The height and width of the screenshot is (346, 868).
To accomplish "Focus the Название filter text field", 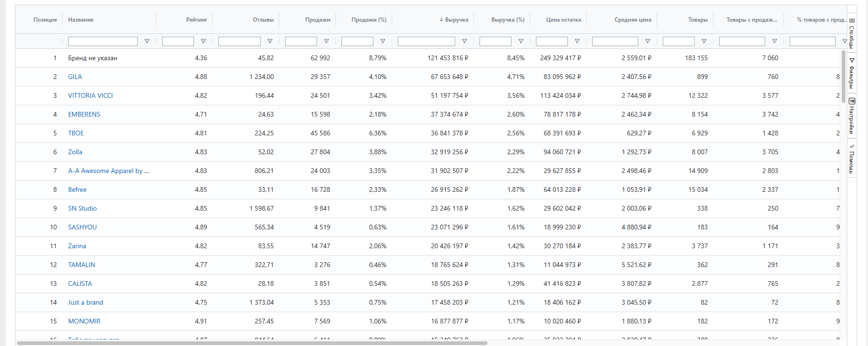I will coord(103,41).
